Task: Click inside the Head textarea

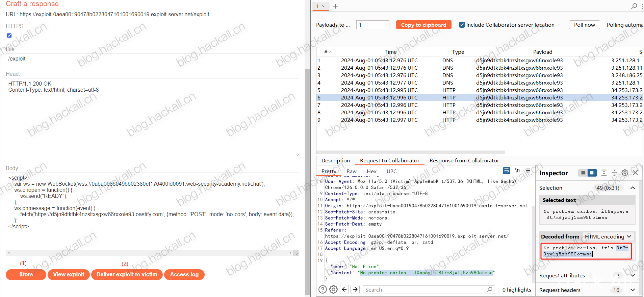Action: coord(152,117)
